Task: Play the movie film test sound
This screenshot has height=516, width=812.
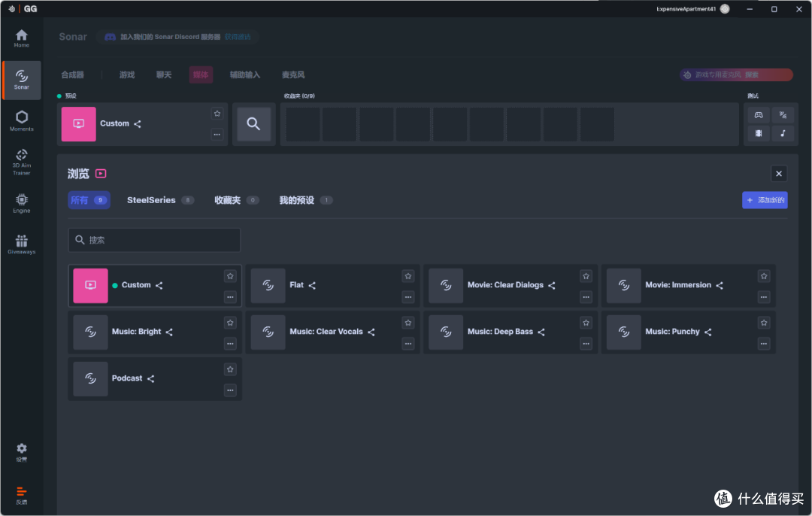Action: pos(758,133)
